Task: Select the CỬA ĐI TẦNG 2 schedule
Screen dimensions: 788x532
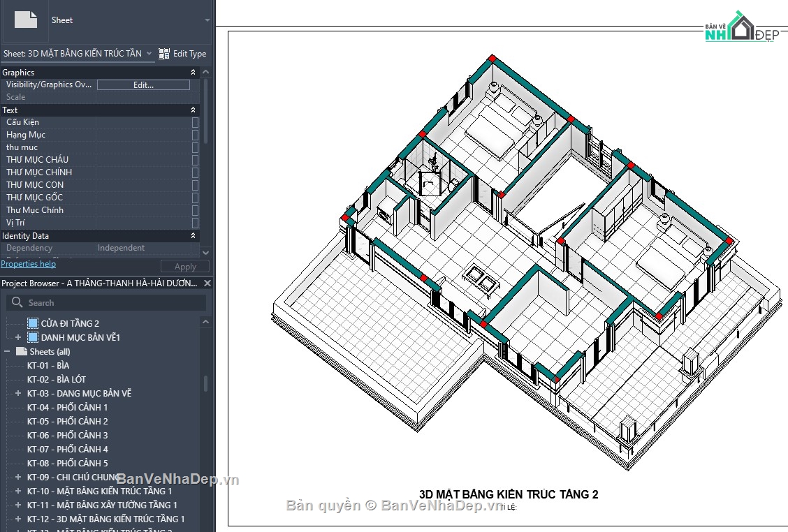Action: click(x=70, y=323)
